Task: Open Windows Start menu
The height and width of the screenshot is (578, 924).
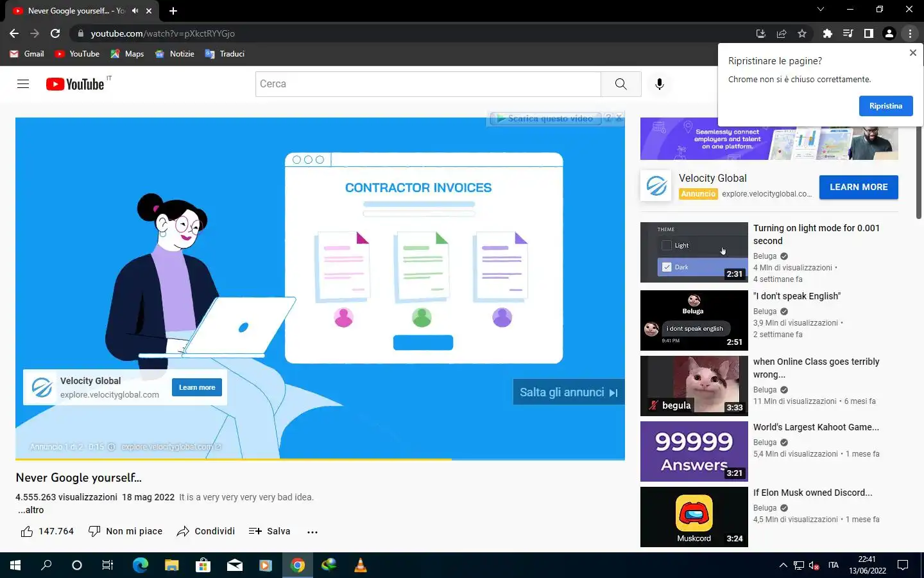Action: tap(15, 565)
